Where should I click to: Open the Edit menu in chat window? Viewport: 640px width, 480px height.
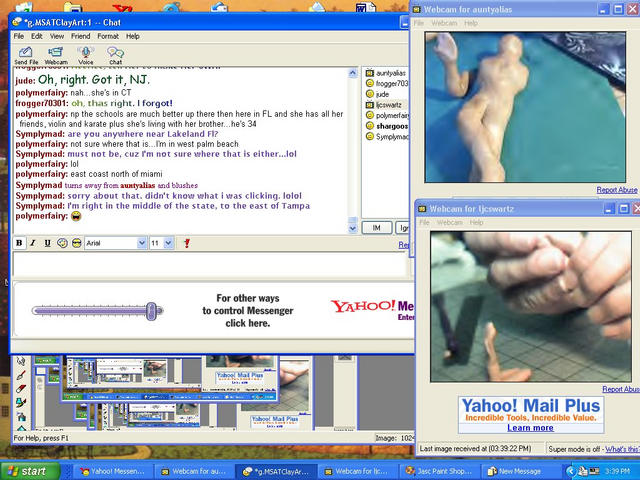click(x=37, y=36)
